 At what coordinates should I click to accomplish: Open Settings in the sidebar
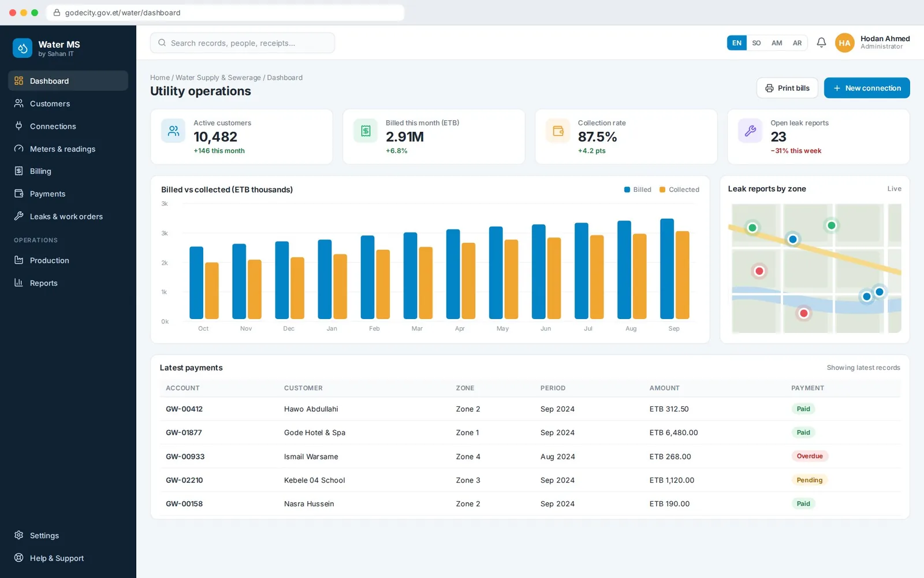(x=68, y=535)
